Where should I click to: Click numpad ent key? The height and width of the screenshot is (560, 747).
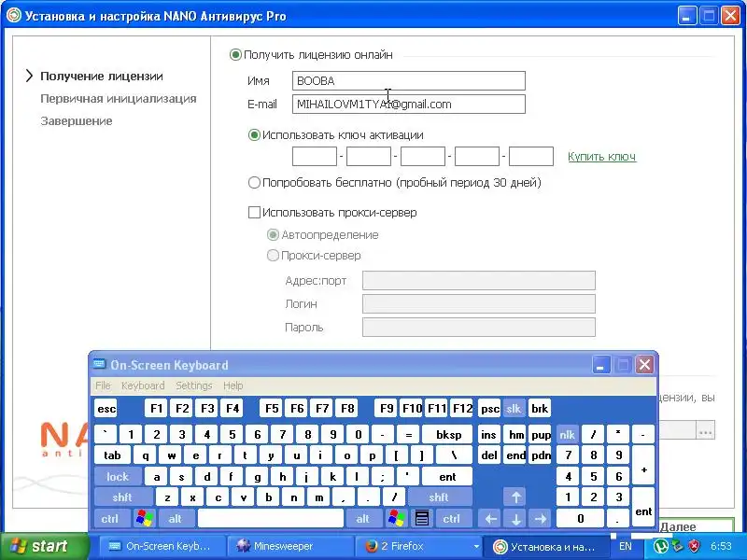pos(643,508)
